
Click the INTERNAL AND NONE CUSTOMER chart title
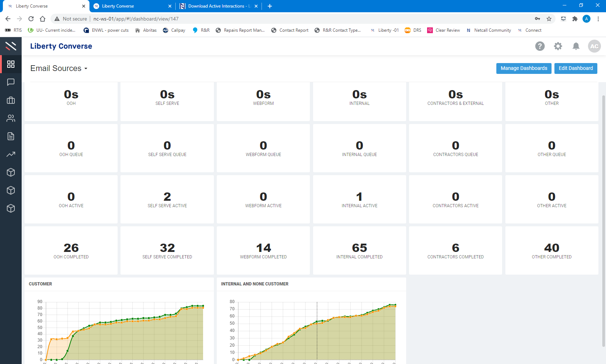click(255, 284)
